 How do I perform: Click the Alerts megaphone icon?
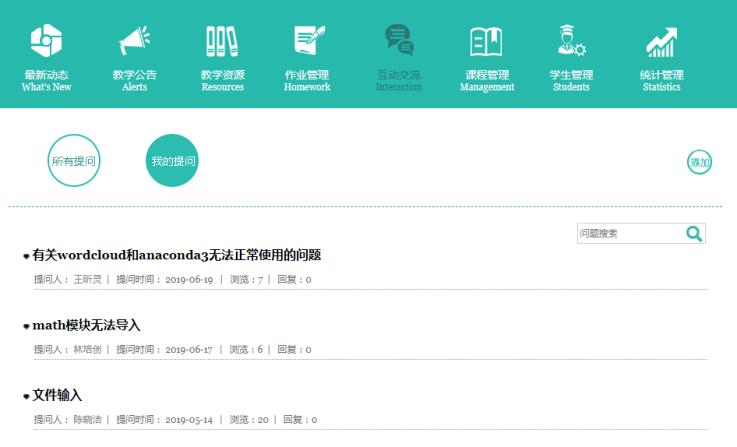click(134, 39)
